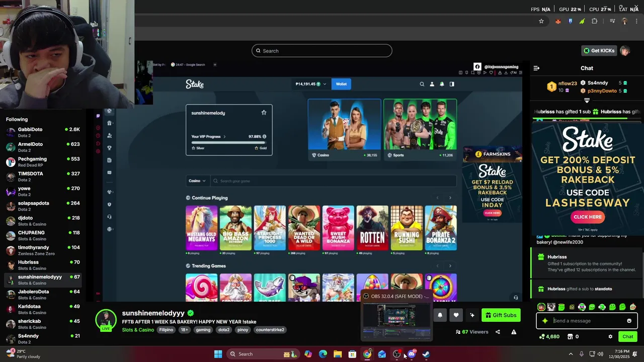Bookmark this page with the star icon
Viewport: 644px width, 362px height.
[x=541, y=21]
